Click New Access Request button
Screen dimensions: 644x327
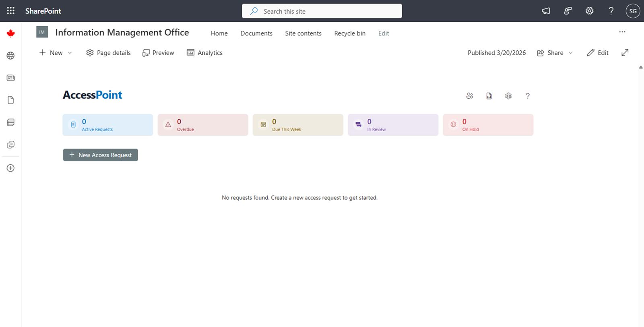pyautogui.click(x=101, y=155)
